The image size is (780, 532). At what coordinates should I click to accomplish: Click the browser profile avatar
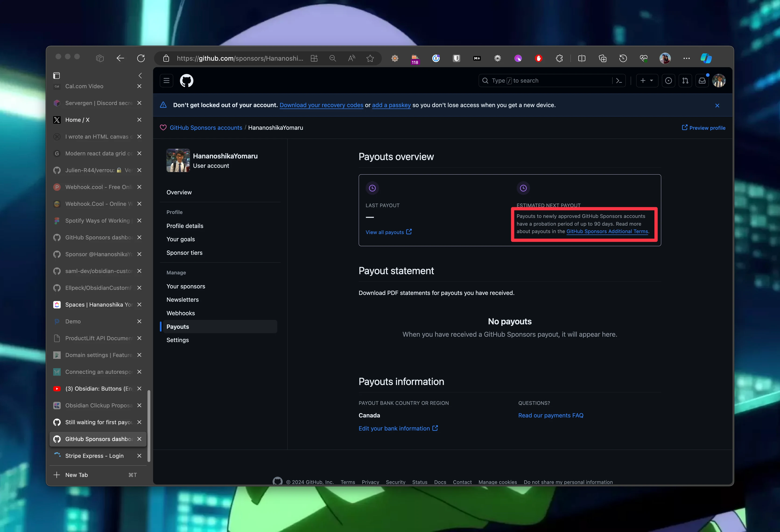click(665, 58)
